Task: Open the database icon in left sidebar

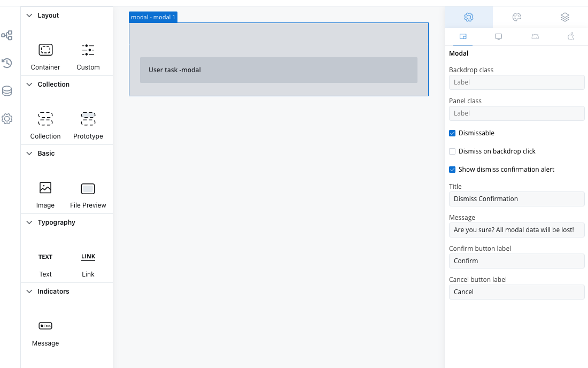Action: coord(7,91)
